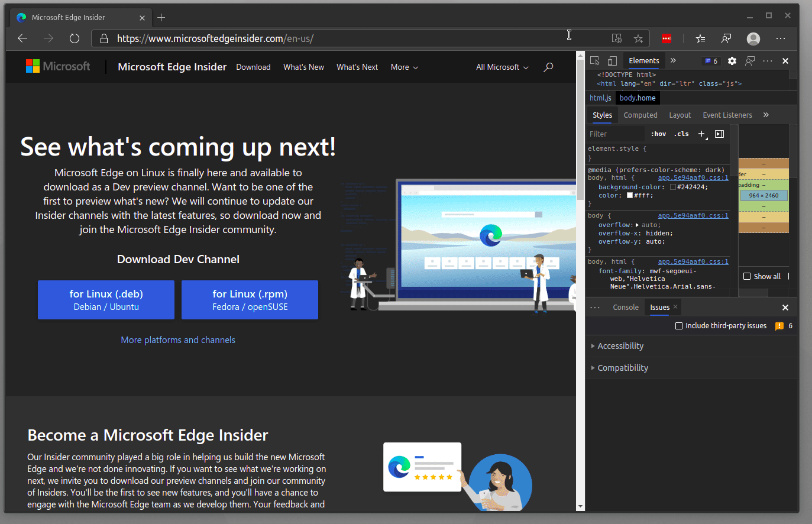Viewport: 812px width, 524px height.
Task: Add a new style rule with plus icon
Action: 702,134
